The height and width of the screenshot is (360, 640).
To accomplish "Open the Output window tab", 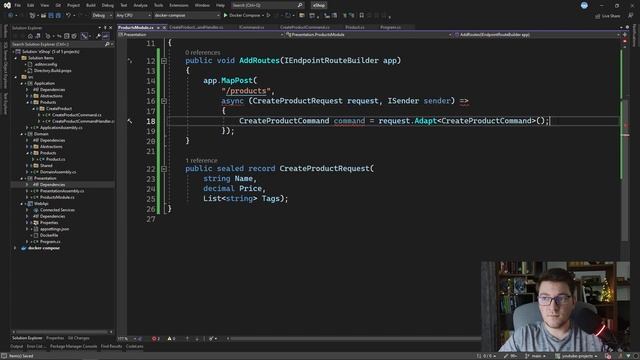I will click(17, 347).
